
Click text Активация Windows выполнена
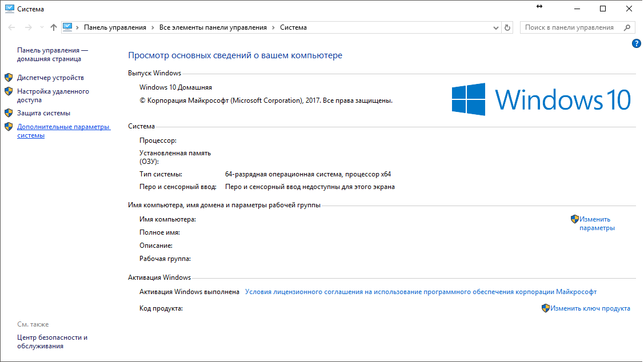point(189,292)
